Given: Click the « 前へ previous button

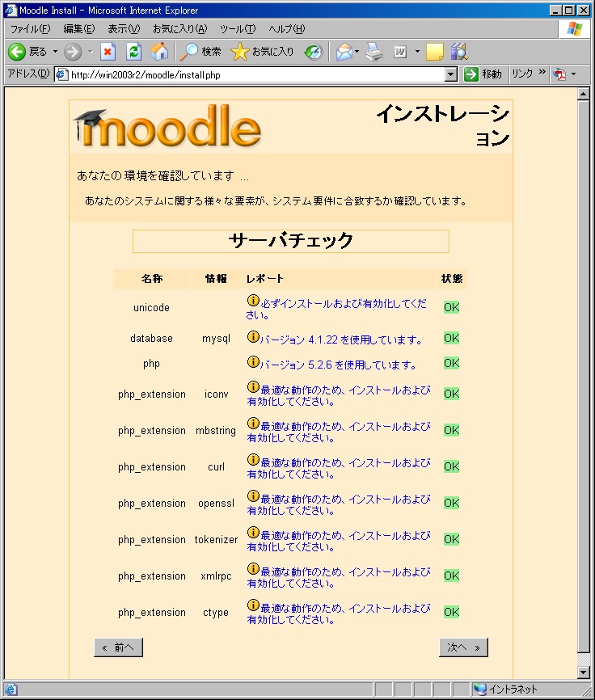Looking at the screenshot, I should pyautogui.click(x=118, y=647).
